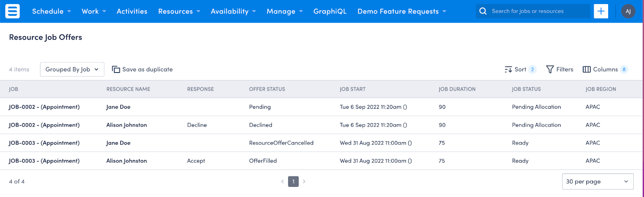Open the Columns chooser
This screenshot has height=197, width=644.
(x=605, y=69)
